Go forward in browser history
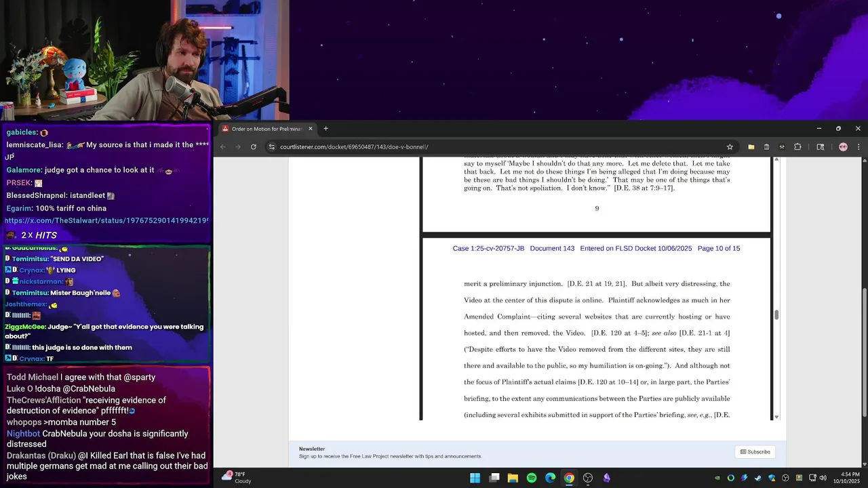Screen dimensions: 868x488 pos(238,146)
